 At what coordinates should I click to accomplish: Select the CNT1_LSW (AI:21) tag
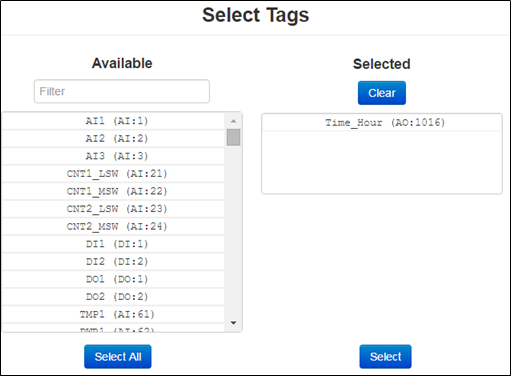point(113,174)
